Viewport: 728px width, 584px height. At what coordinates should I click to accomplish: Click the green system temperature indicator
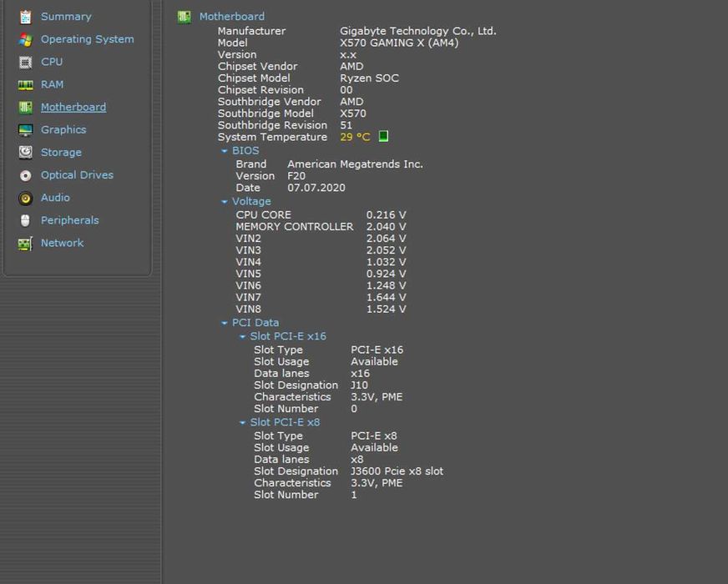pyautogui.click(x=383, y=136)
